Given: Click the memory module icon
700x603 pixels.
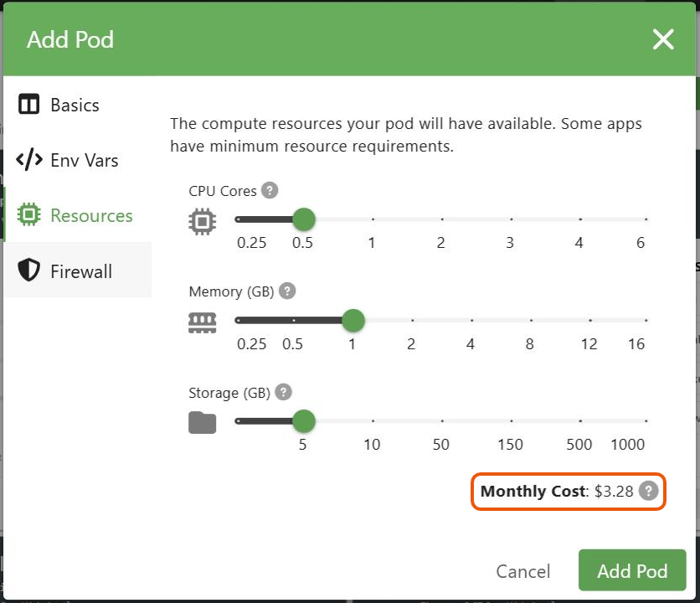Looking at the screenshot, I should tap(203, 322).
